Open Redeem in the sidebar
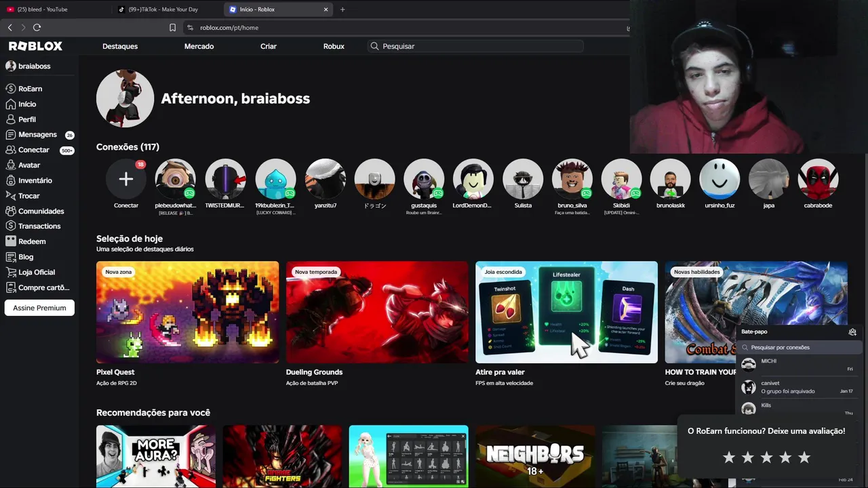Viewport: 868px width, 488px height. pyautogui.click(x=26, y=241)
